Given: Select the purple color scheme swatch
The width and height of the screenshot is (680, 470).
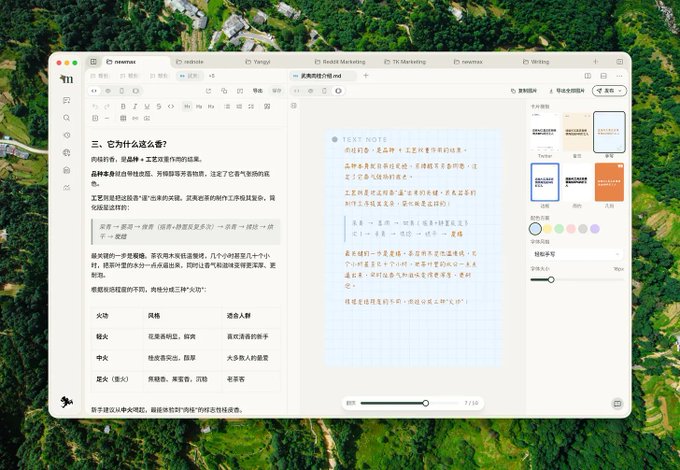Looking at the screenshot, I should [x=595, y=228].
